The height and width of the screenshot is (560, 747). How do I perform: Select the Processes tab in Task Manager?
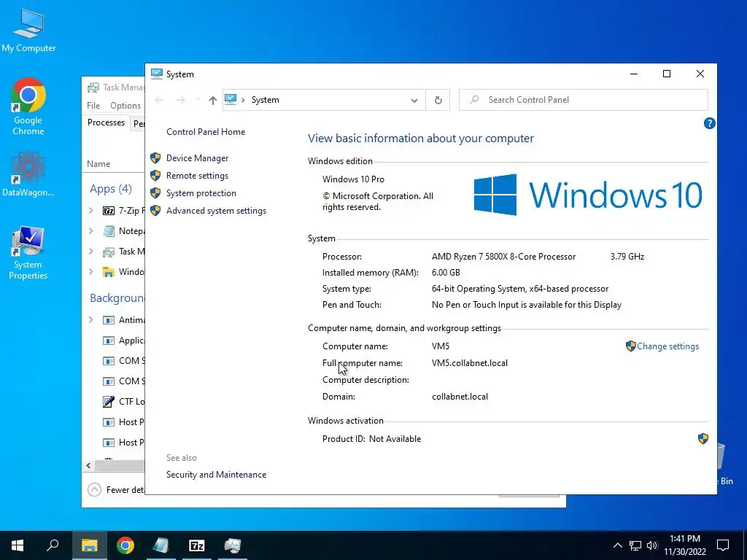point(106,122)
